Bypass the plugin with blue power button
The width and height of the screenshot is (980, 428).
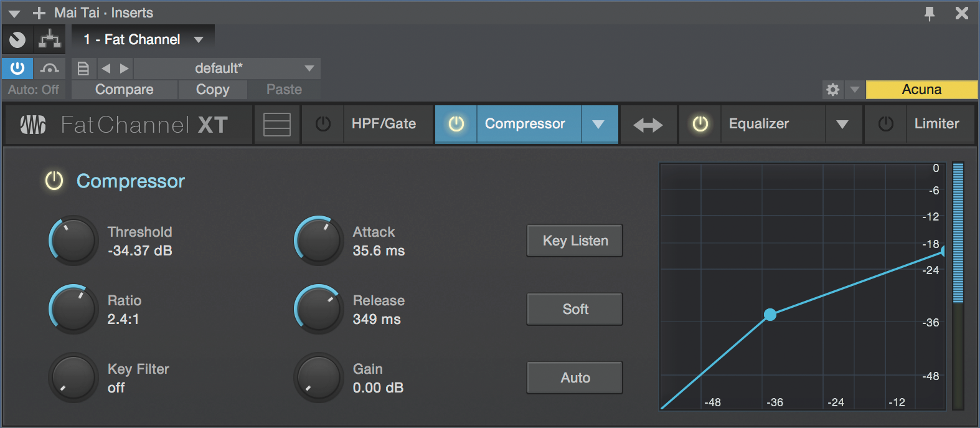pyautogui.click(x=17, y=68)
